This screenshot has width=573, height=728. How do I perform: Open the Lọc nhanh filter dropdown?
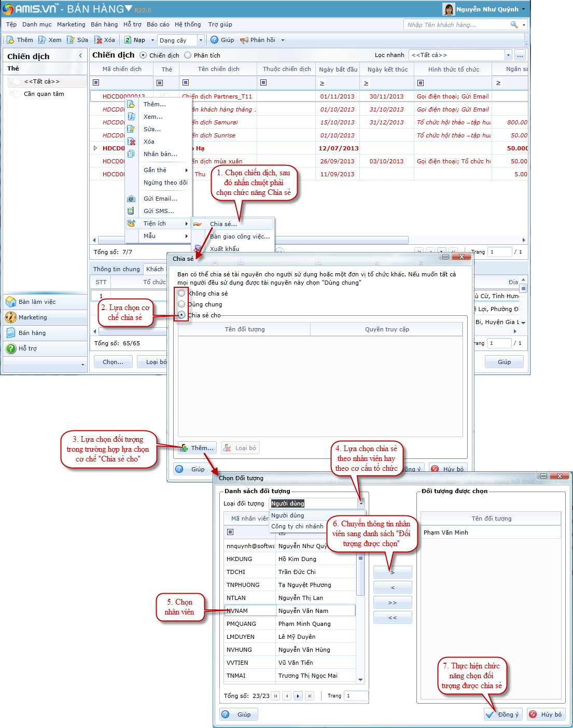pos(508,55)
